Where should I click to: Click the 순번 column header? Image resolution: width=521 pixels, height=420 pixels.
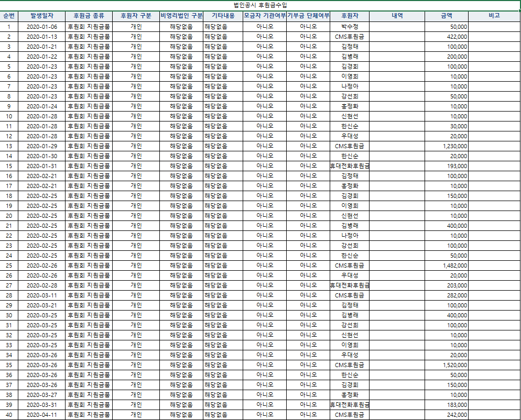9,16
